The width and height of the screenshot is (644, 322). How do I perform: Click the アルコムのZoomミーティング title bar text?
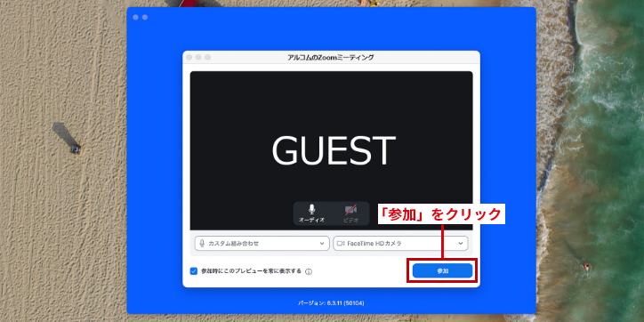pos(331,58)
